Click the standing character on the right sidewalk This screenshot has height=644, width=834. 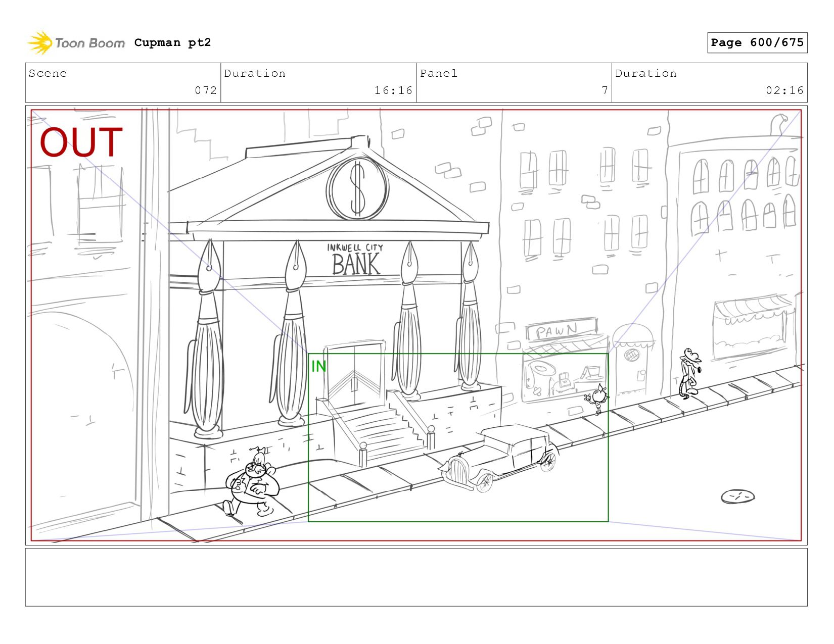coord(689,373)
